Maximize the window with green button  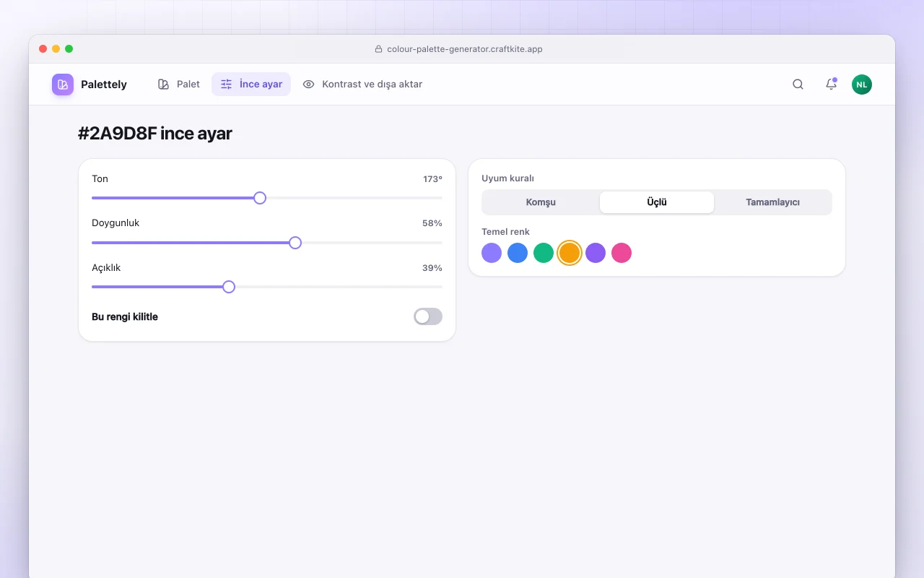(69, 49)
